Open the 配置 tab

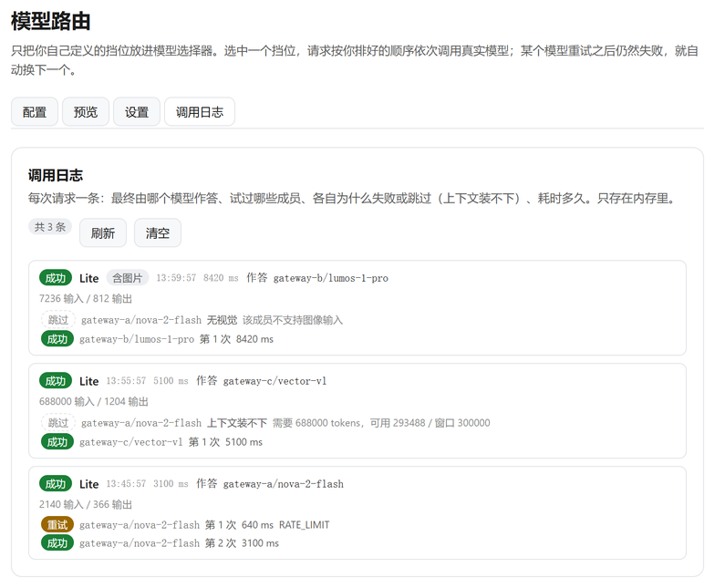point(35,111)
